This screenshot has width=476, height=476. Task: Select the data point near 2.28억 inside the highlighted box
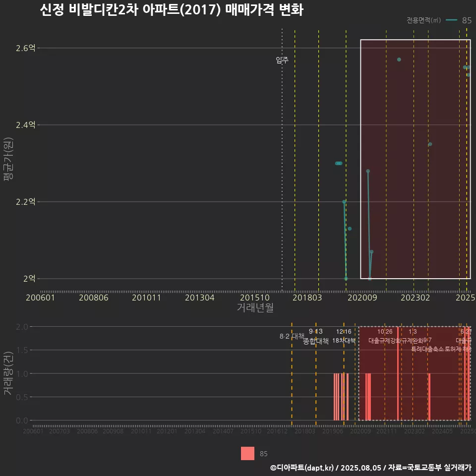(368, 171)
